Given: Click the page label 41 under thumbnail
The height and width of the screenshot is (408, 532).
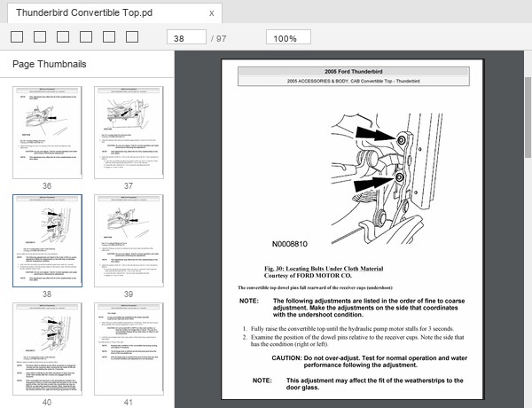Looking at the screenshot, I should pyautogui.click(x=129, y=403).
